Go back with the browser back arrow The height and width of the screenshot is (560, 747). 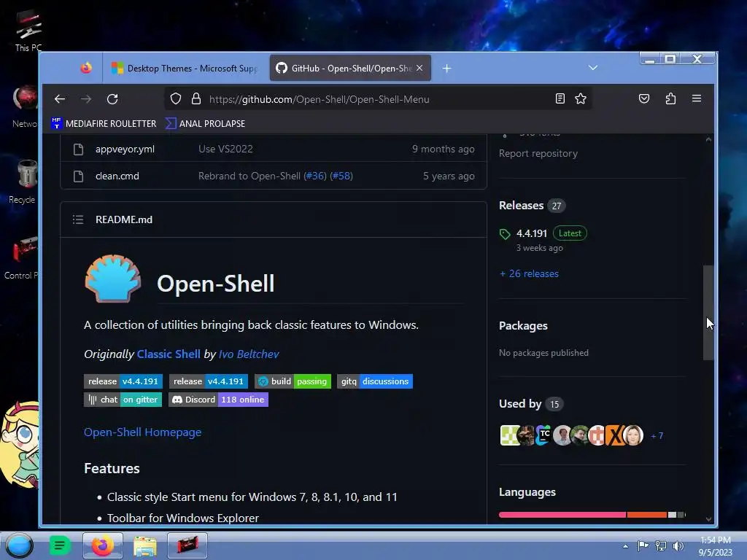point(60,99)
